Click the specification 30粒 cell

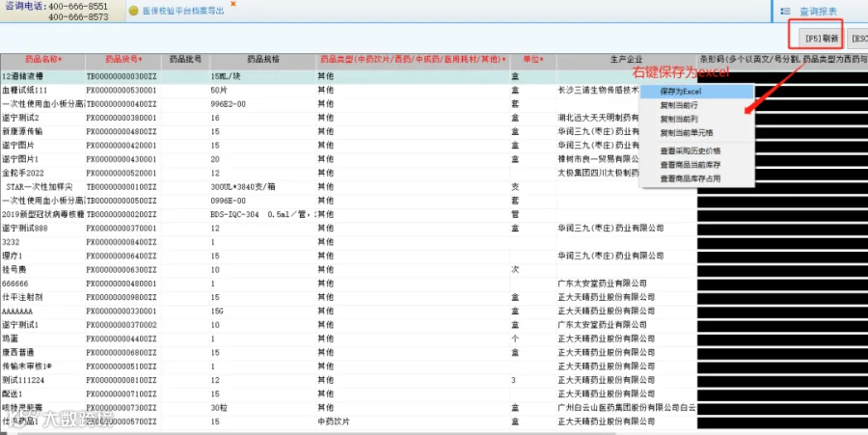pyautogui.click(x=262, y=408)
